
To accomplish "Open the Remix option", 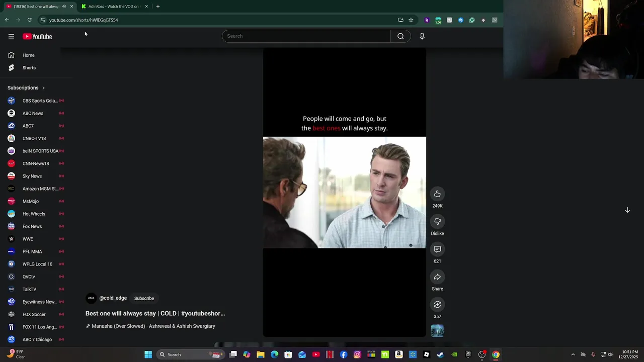I will [437, 305].
